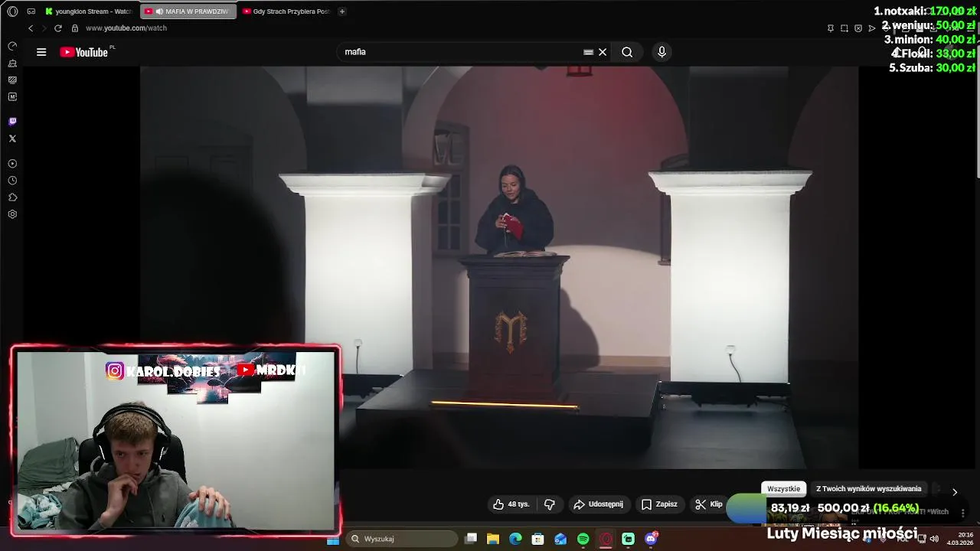Open the Opera main menu logo
Viewport: 980px width, 551px height.
tap(12, 11)
